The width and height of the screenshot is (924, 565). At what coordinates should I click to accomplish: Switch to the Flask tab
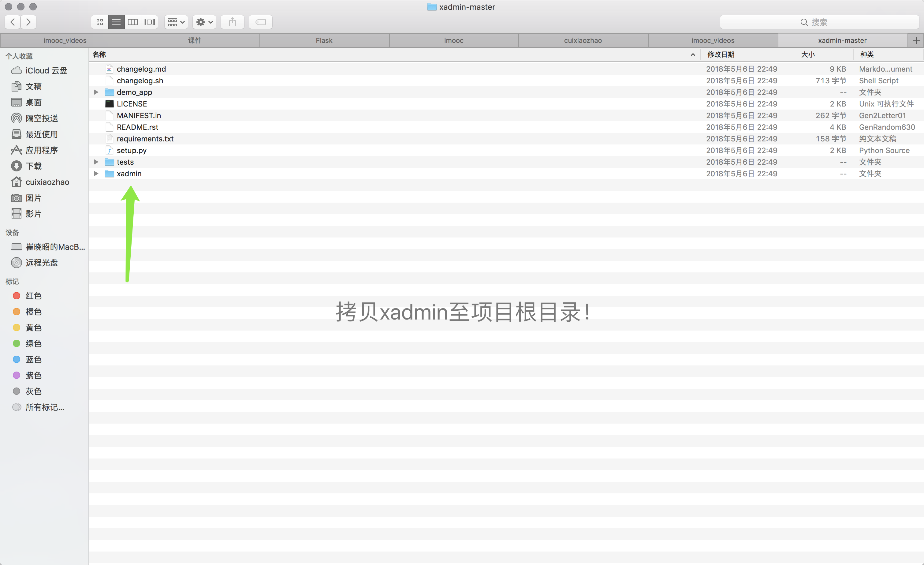click(x=324, y=40)
